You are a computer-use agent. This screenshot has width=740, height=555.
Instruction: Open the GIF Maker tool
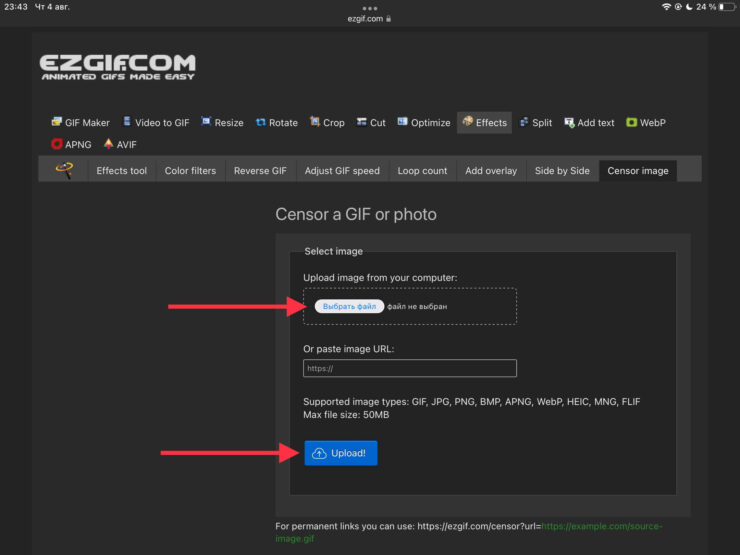click(81, 123)
